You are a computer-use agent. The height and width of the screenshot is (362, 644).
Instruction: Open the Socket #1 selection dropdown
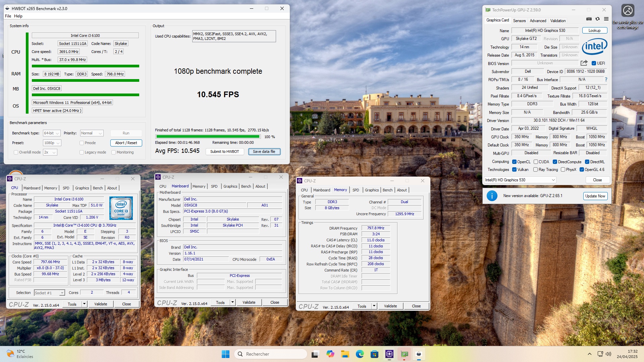click(49, 293)
